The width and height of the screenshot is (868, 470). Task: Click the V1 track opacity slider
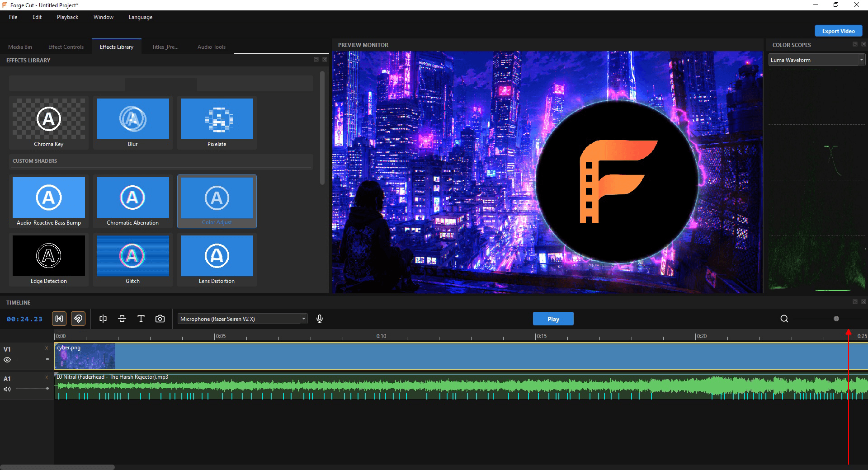tap(32, 359)
